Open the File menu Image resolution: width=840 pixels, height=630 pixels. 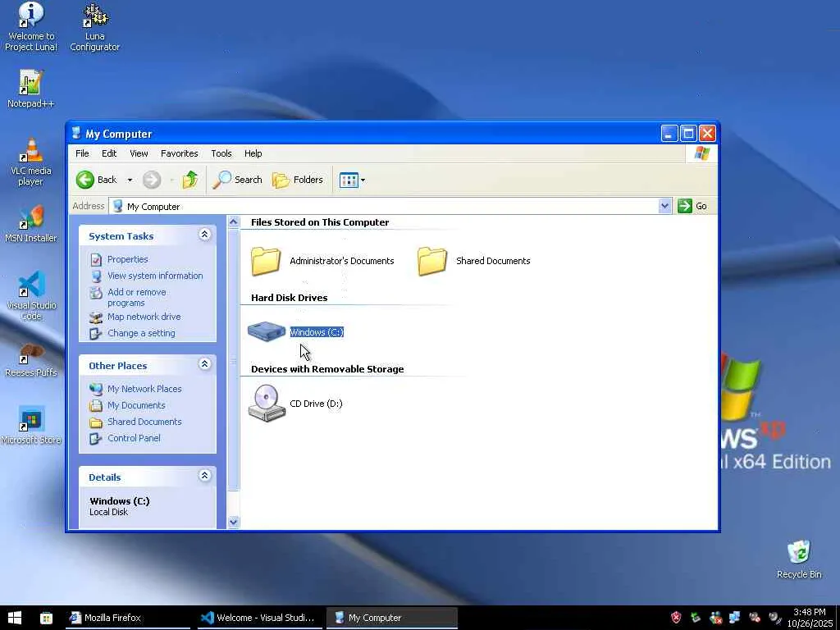pyautogui.click(x=82, y=153)
